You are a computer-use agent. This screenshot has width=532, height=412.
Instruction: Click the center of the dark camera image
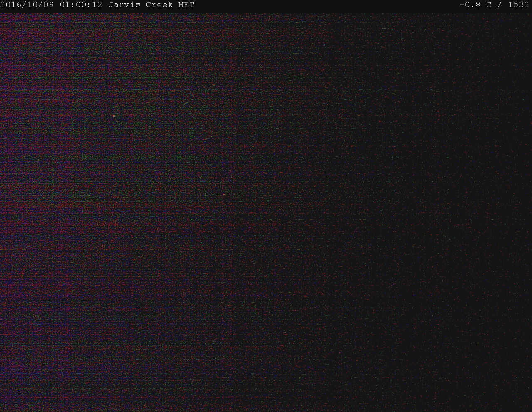[266, 212]
